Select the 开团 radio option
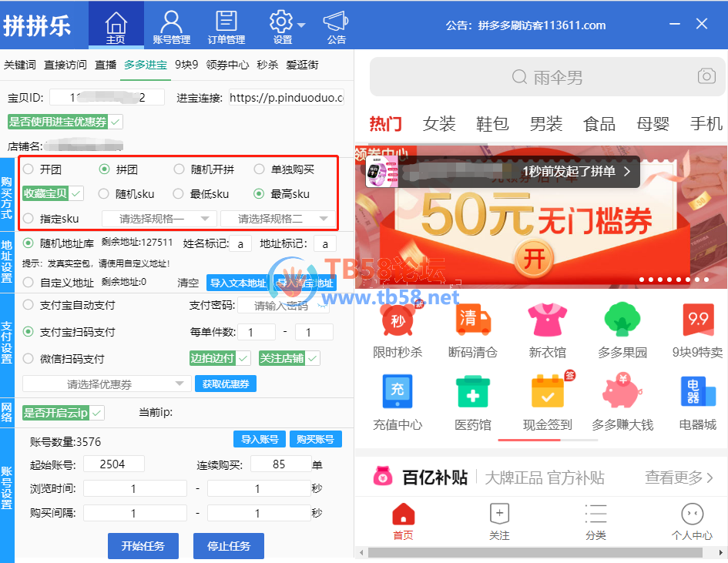The image size is (728, 563). (29, 169)
